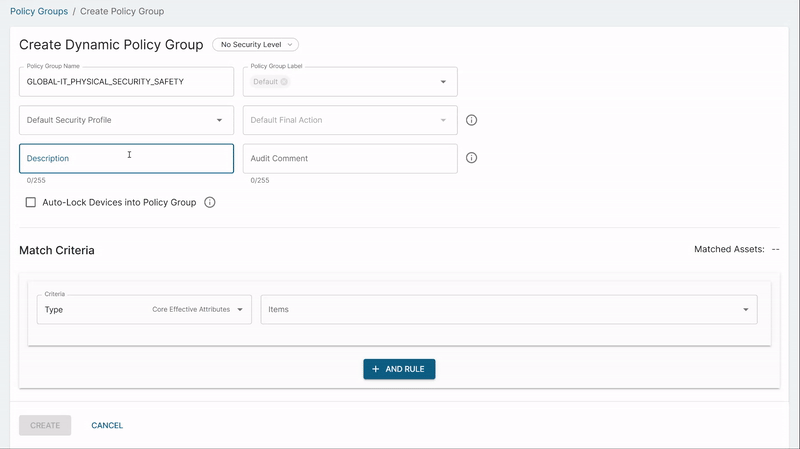Focus the Description text field
This screenshot has height=449, width=800.
[x=126, y=158]
